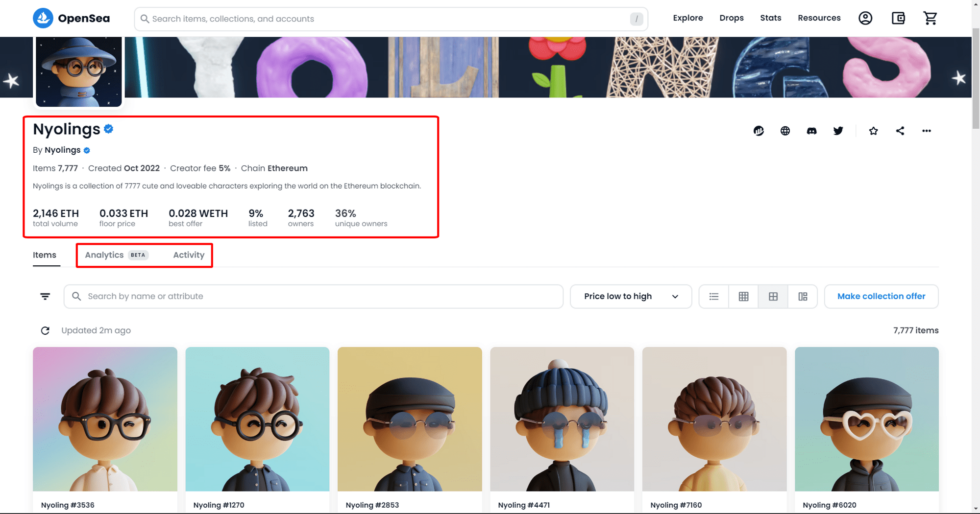Switch to small grid view
980x514 pixels.
pyautogui.click(x=743, y=297)
